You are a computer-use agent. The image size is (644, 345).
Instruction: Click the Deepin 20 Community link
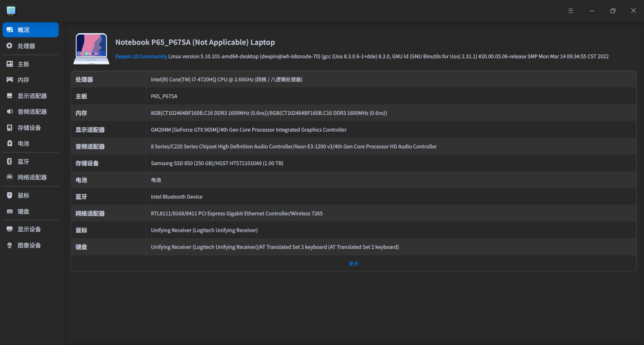[141, 56]
